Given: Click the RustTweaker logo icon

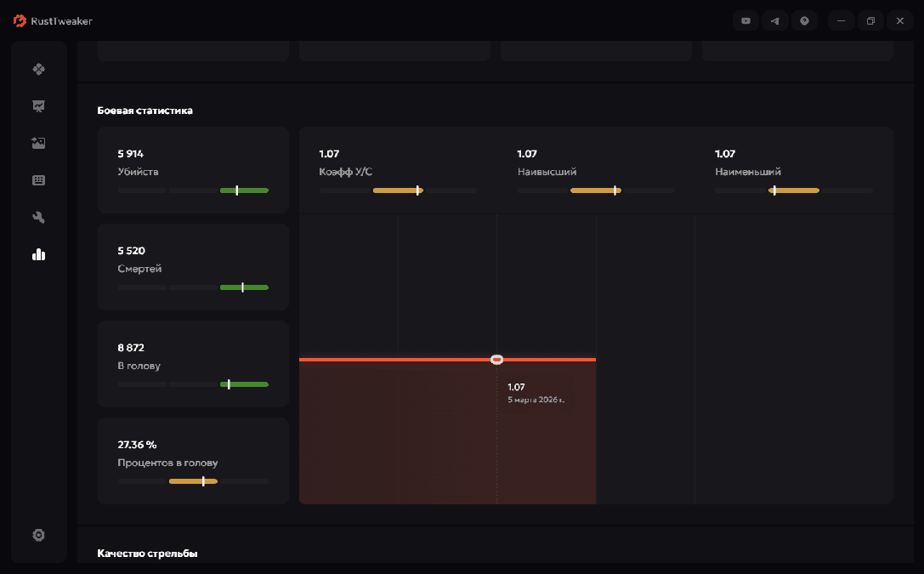Looking at the screenshot, I should [x=20, y=20].
